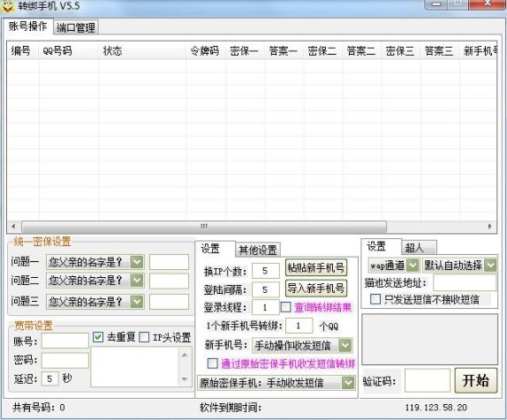Click the IP list scroll up arrow
The image size is (507, 420).
[x=185, y=355]
